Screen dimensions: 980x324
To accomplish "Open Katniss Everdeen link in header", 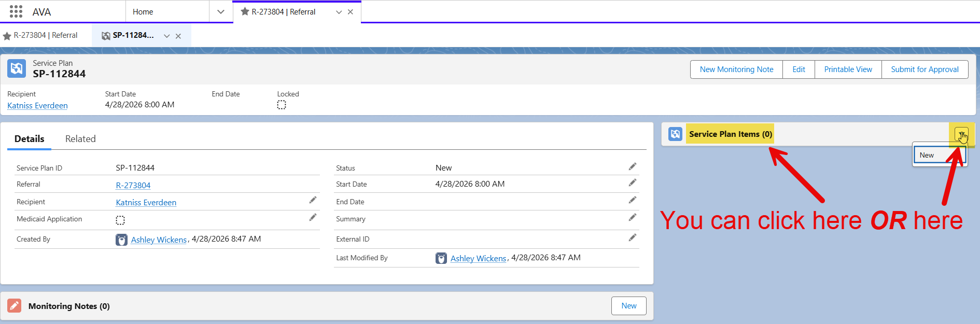I will 37,106.
